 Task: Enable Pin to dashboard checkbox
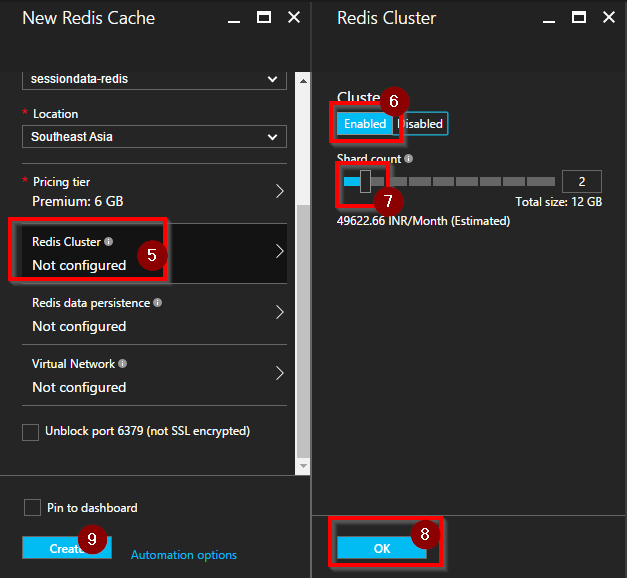point(33,508)
